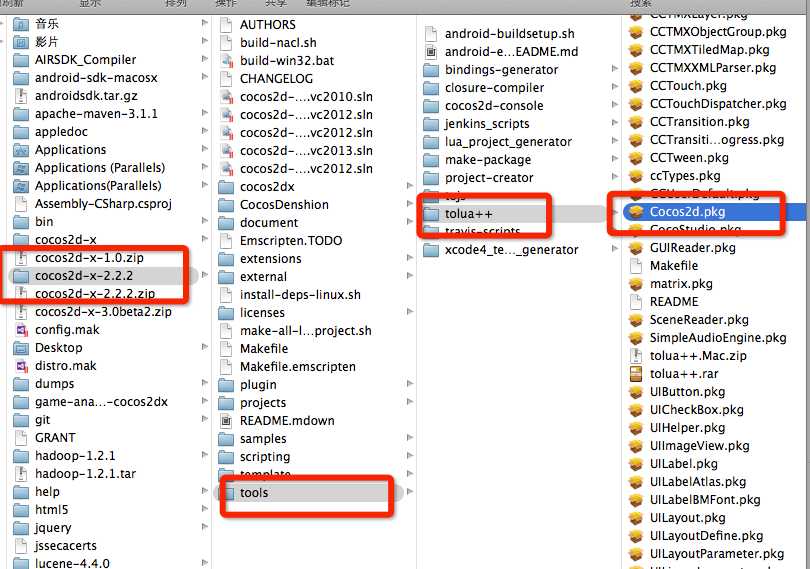Click the config.mak file icon
This screenshot has width=810, height=569.
(21, 330)
